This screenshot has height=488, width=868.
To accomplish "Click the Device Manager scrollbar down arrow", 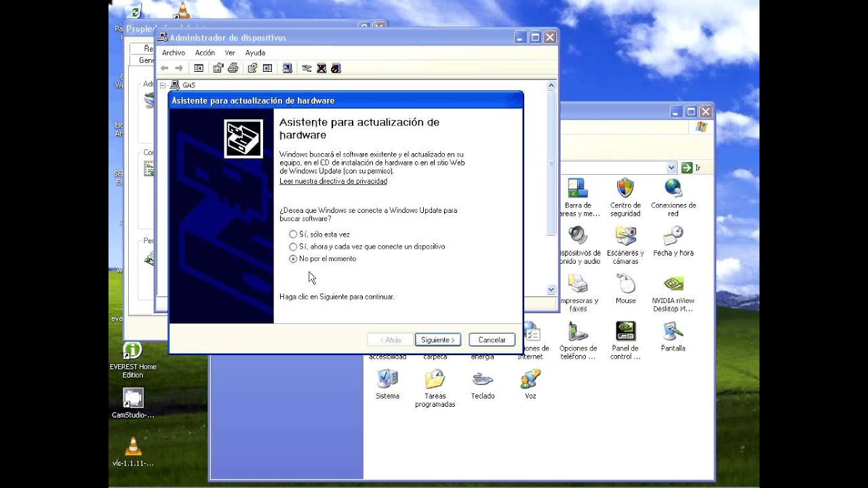I will (551, 289).
